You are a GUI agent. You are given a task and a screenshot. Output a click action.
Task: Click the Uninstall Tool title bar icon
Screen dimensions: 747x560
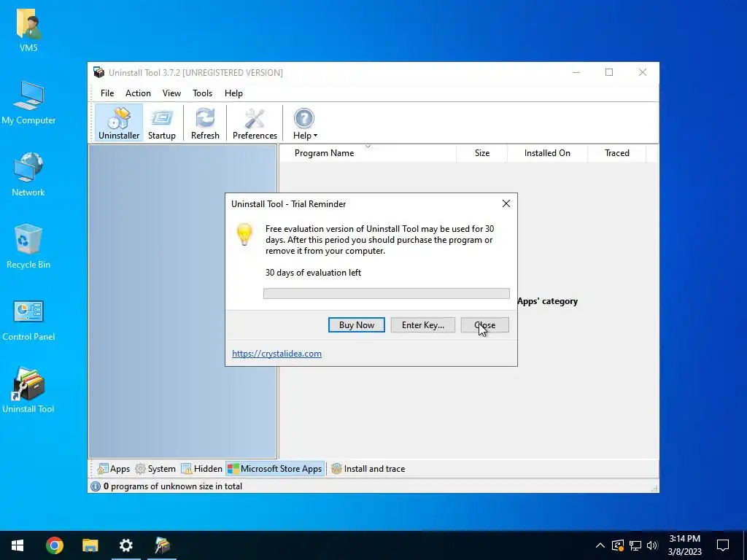(98, 72)
